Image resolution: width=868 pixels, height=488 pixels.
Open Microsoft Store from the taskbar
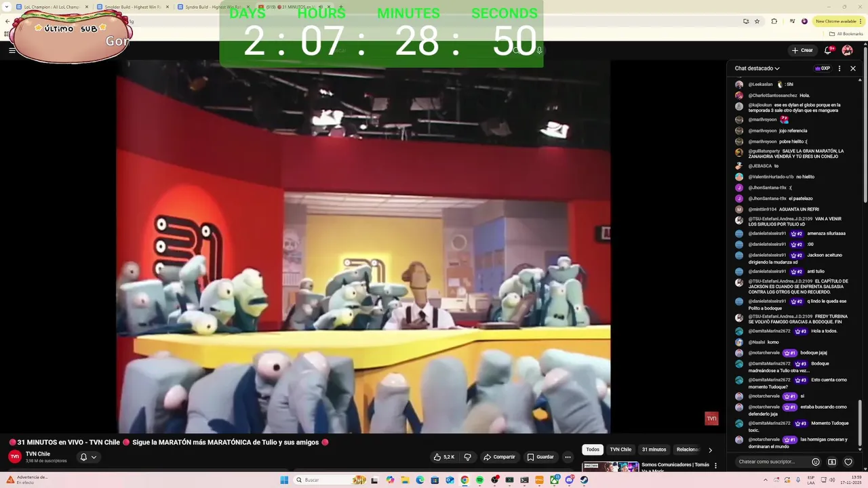point(435,480)
